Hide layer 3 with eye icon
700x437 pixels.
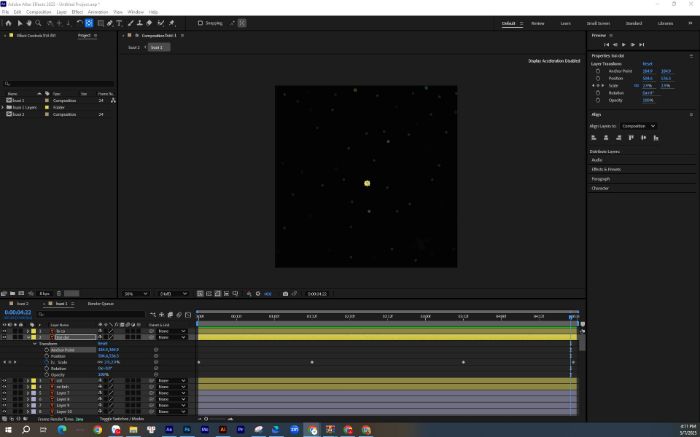coord(4,381)
